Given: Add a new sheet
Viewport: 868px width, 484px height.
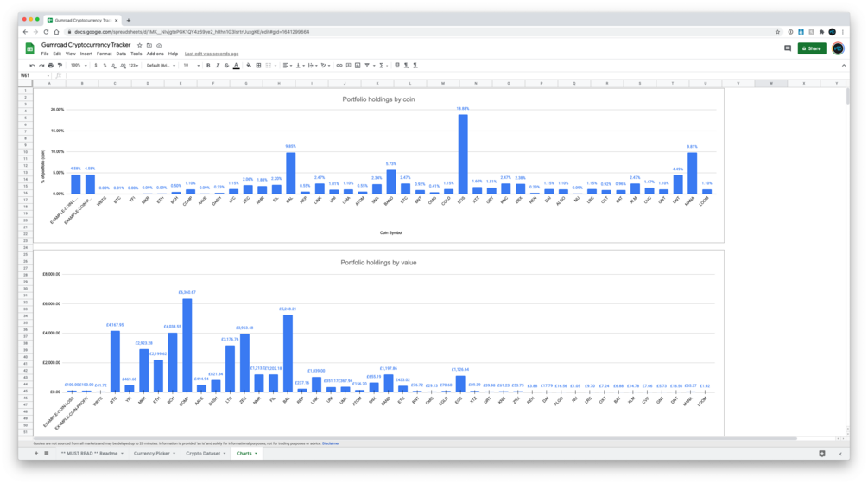Looking at the screenshot, I should [36, 454].
